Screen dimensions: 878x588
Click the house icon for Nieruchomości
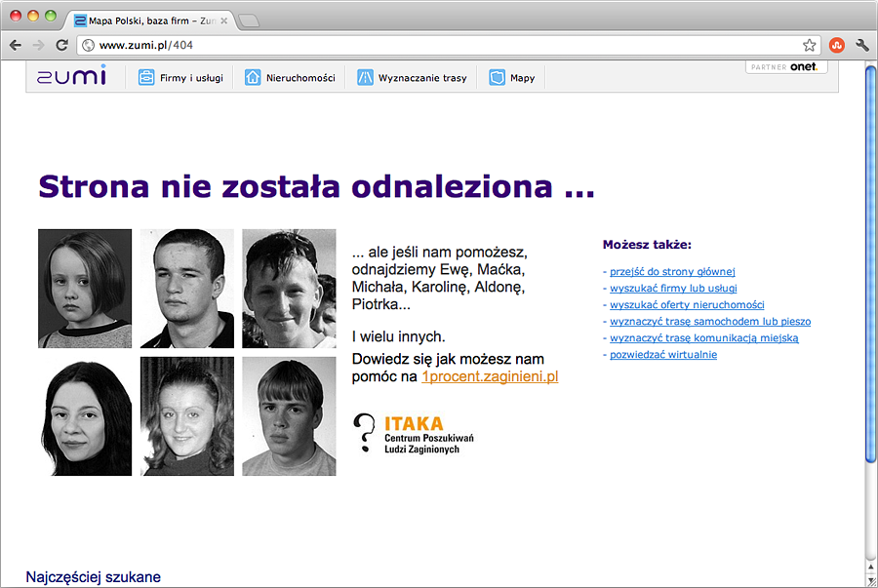coord(253,77)
